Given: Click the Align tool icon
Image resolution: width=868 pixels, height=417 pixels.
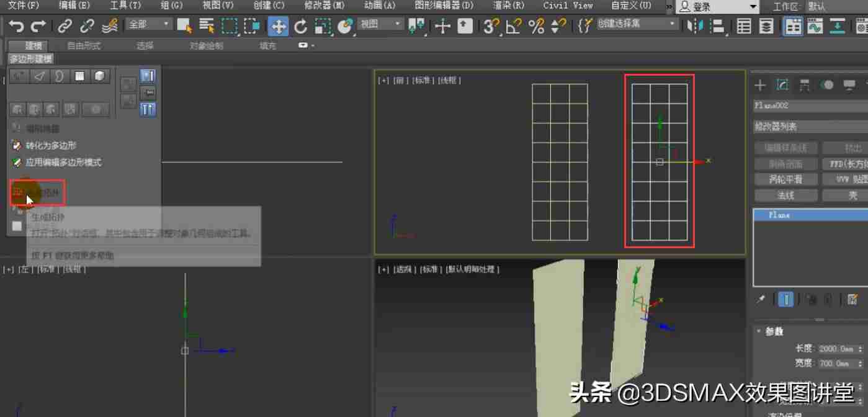Looking at the screenshot, I should [x=718, y=26].
